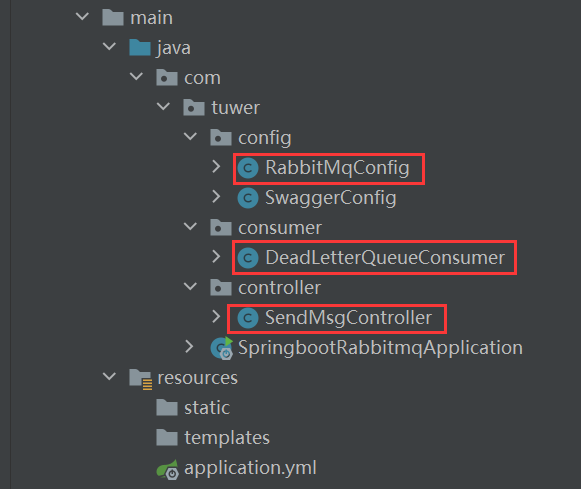Viewport: 581px width, 489px height.
Task: Open the application.yml file
Action: (x=250, y=468)
